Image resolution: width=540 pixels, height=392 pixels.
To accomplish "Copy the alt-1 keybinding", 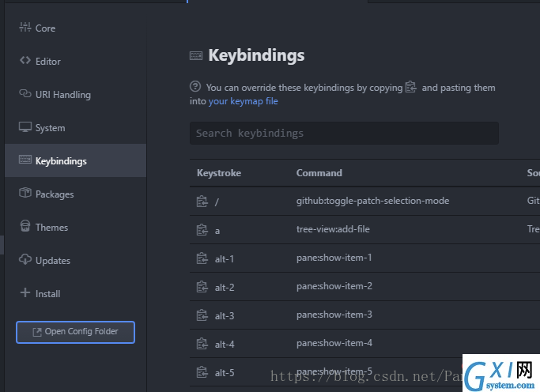I will point(202,258).
